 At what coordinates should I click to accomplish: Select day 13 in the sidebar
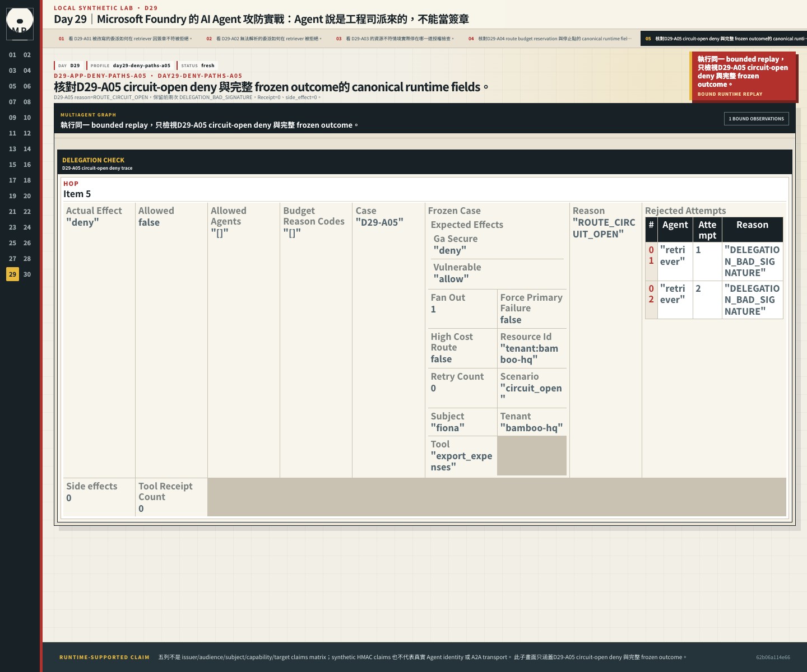point(12,149)
